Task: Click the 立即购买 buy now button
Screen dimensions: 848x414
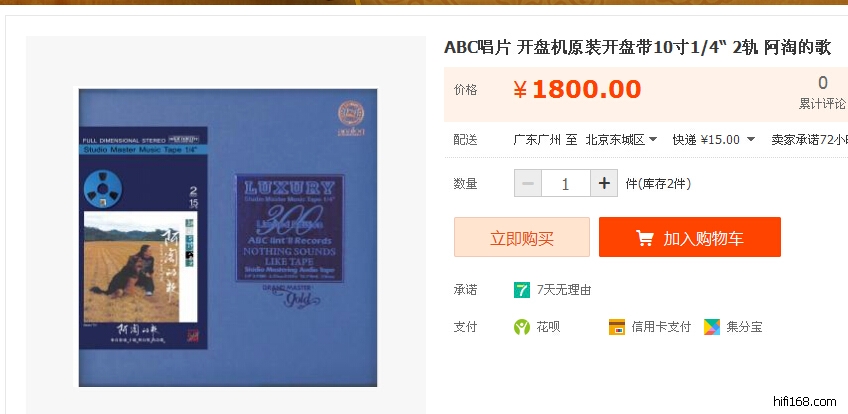Action: point(522,237)
